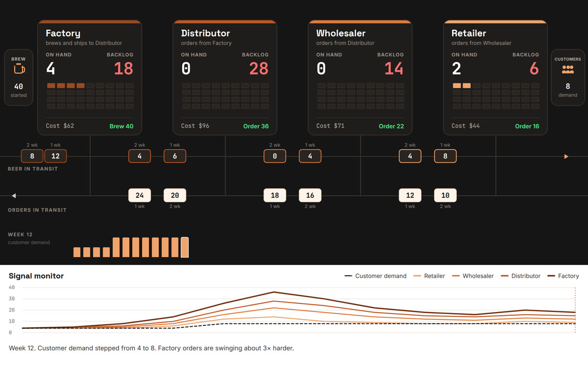Click the Customers people icon
588x368 pixels.
tap(568, 70)
